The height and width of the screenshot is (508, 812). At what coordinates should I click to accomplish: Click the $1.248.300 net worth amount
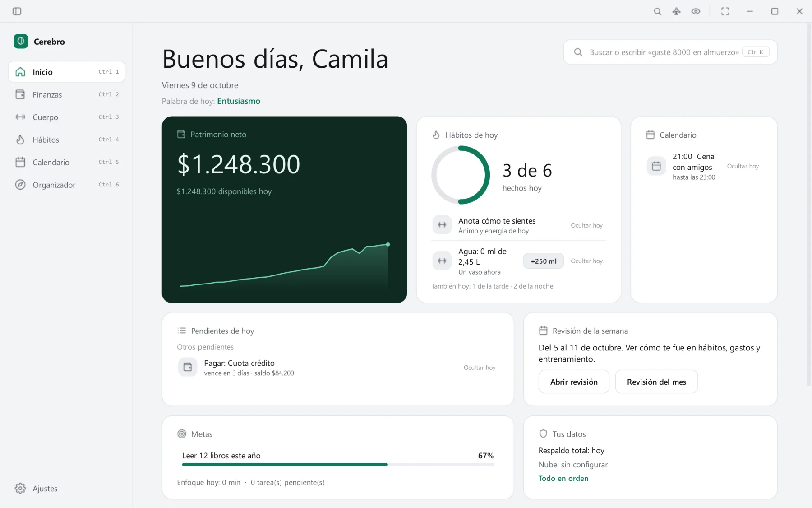coord(239,164)
